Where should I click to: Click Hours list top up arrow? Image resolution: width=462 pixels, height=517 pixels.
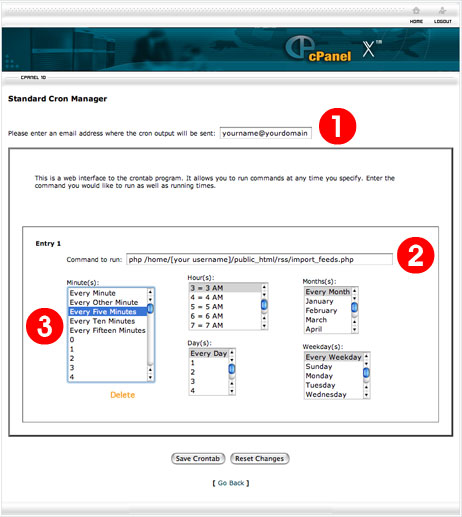pyautogui.click(x=264, y=287)
